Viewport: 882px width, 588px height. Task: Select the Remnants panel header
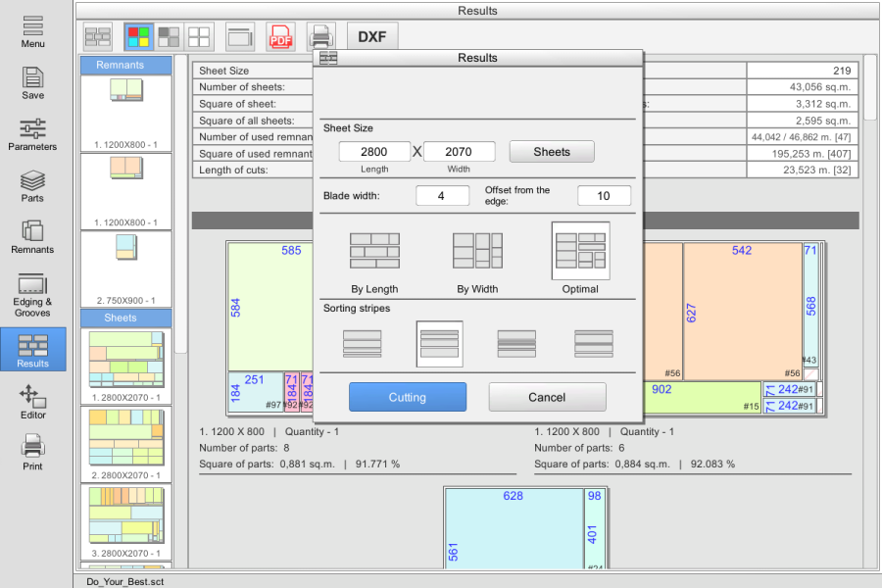(x=126, y=66)
